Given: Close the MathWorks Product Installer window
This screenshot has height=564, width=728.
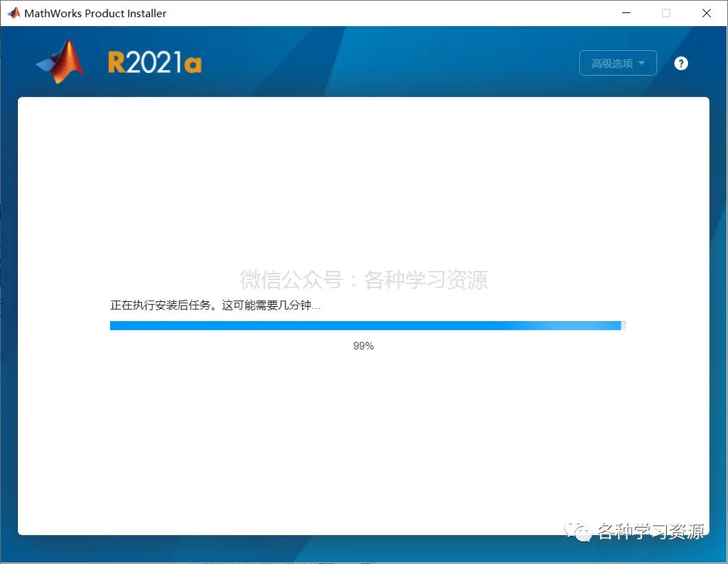Looking at the screenshot, I should coord(706,13).
